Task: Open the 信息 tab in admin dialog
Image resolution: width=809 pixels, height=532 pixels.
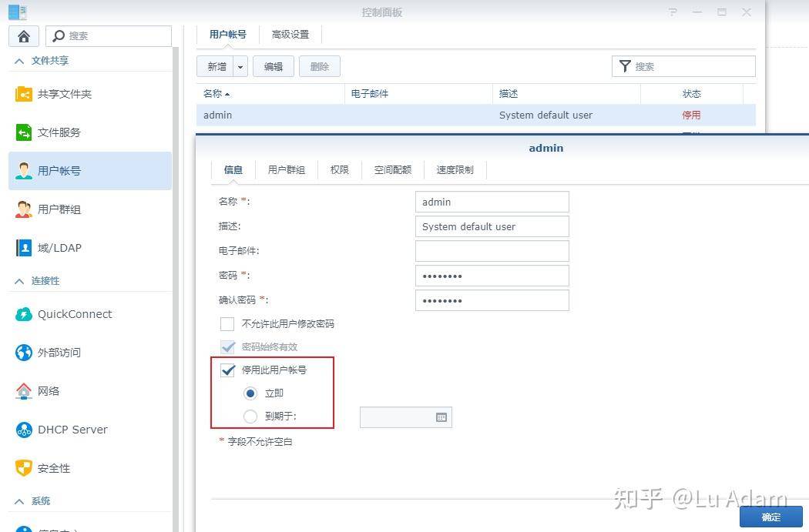Action: point(233,169)
